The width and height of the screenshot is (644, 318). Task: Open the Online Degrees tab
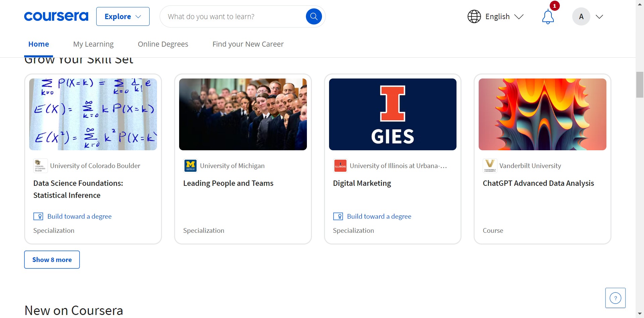coord(163,44)
